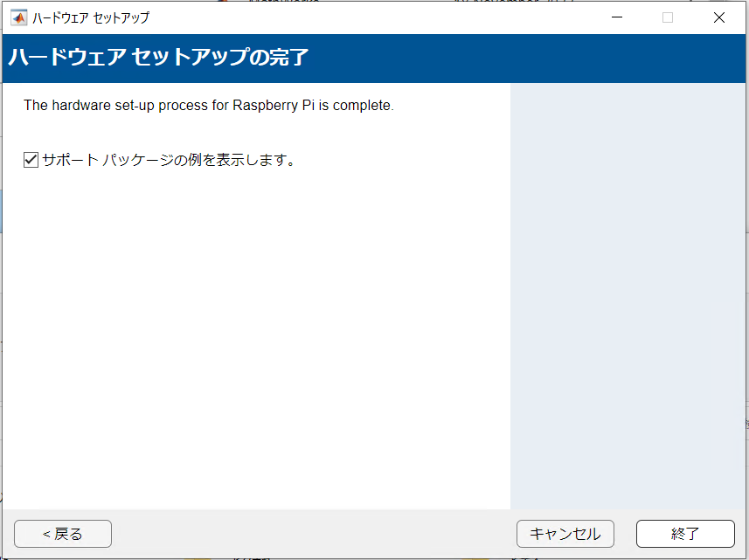Click the blue header banner's empty right side
Image resolution: width=749 pixels, height=560 pixels.
568,59
